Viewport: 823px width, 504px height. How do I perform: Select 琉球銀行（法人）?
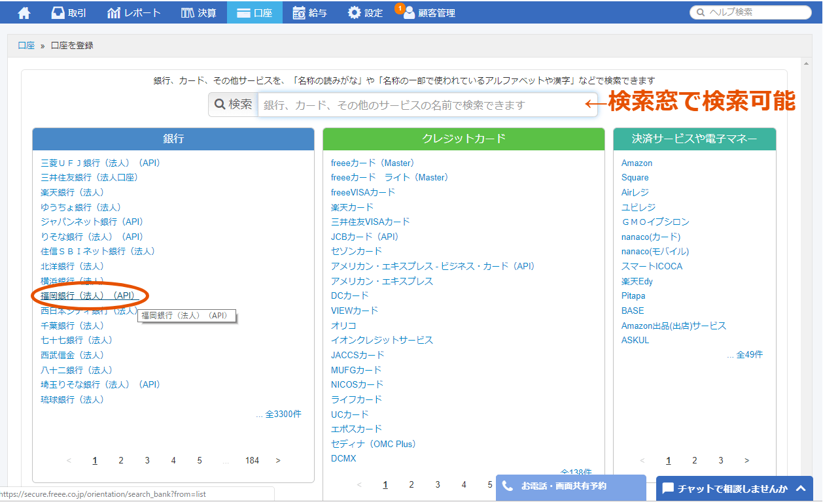pos(72,399)
